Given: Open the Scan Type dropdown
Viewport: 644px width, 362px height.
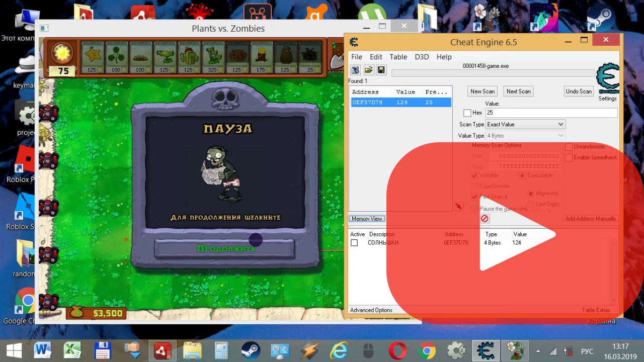Looking at the screenshot, I should pyautogui.click(x=525, y=124).
